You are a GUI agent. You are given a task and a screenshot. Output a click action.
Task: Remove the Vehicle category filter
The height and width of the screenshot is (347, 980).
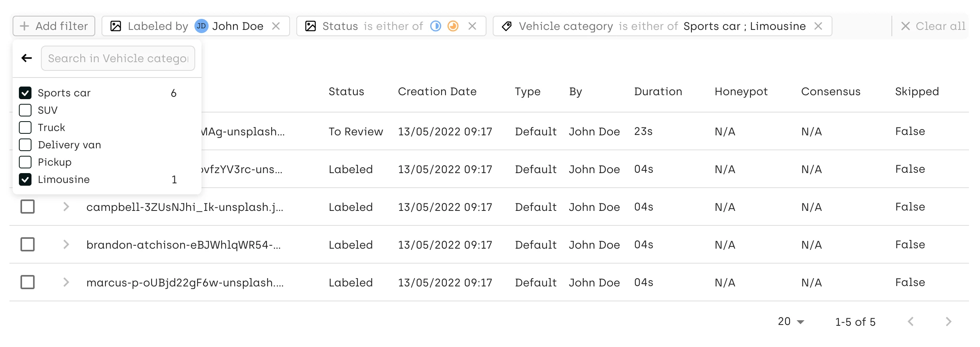818,26
